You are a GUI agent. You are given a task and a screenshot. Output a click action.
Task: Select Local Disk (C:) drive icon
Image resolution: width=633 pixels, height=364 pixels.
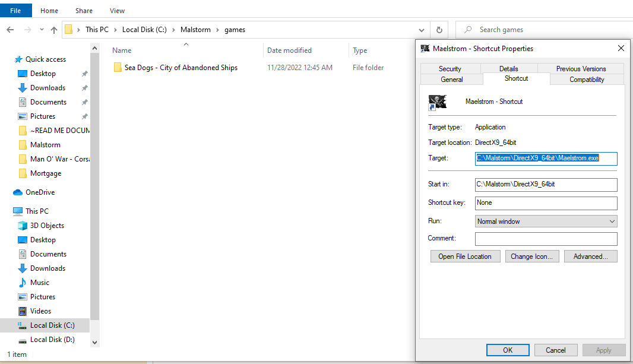[23, 325]
